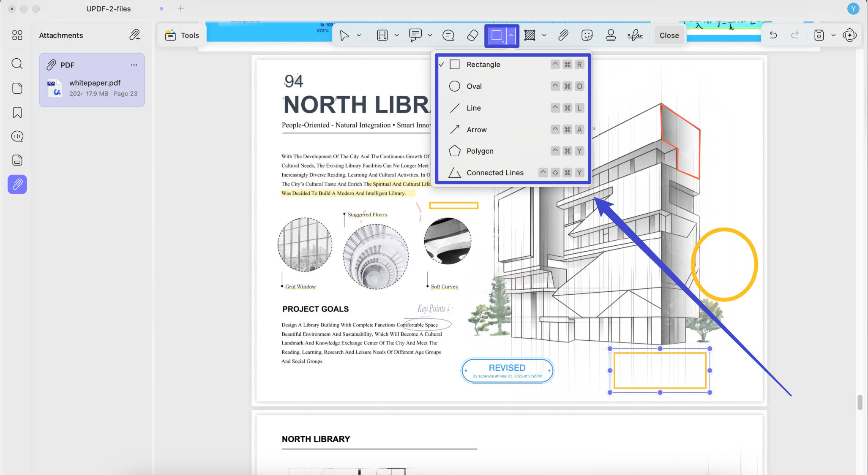This screenshot has width=868, height=475.
Task: Select the eraser tool in toolbar
Action: coord(472,35)
